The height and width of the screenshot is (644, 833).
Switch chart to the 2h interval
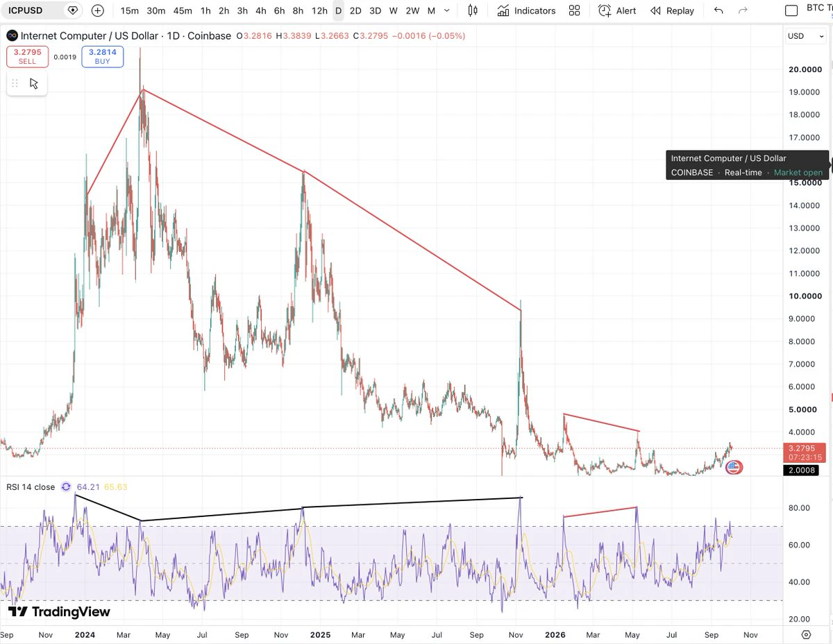click(x=224, y=10)
